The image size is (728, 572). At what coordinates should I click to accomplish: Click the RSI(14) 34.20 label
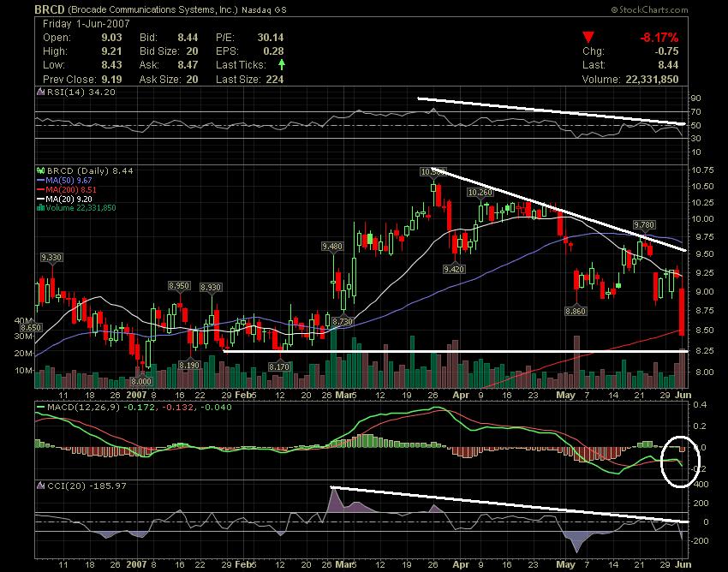click(x=81, y=92)
